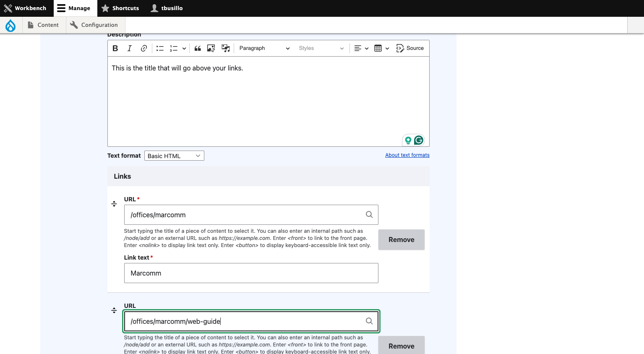Remove the Marcomm link
The image size is (644, 354).
pyautogui.click(x=402, y=239)
